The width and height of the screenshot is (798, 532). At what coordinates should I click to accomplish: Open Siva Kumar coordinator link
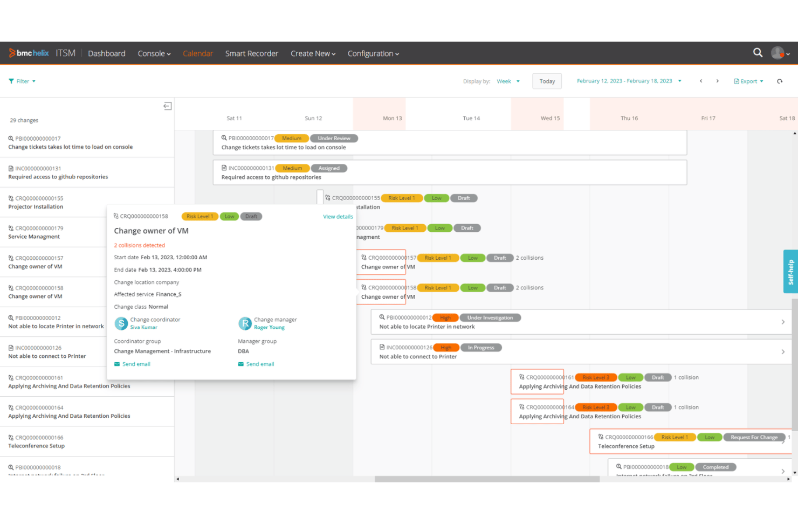tap(143, 327)
